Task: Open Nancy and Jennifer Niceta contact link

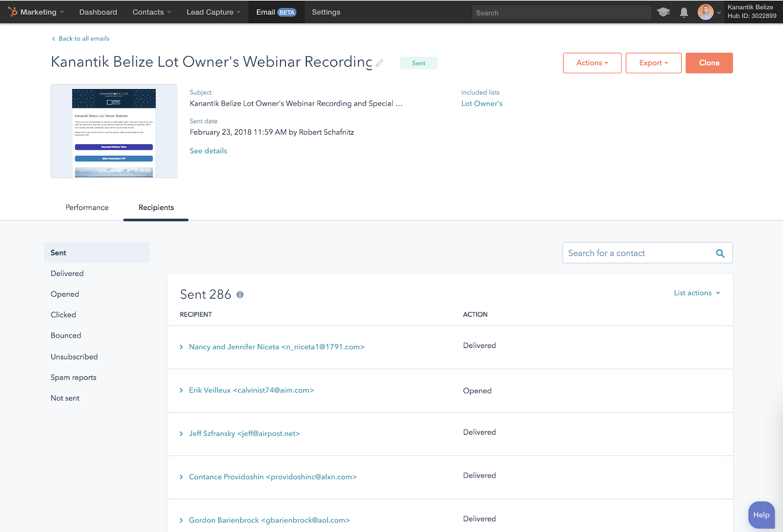Action: pyautogui.click(x=276, y=347)
